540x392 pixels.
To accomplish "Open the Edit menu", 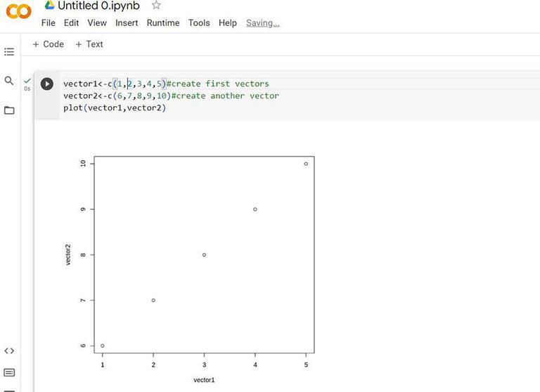I will coord(71,22).
